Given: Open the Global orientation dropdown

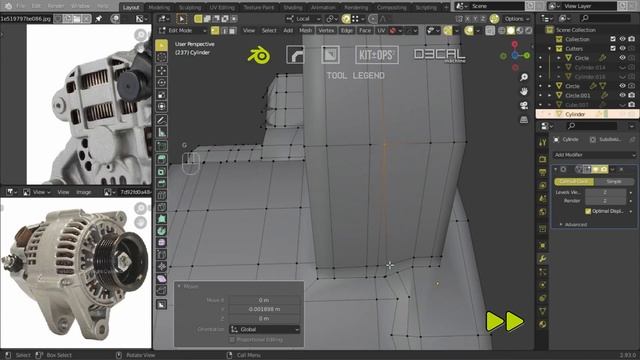Looking at the screenshot, I should click(x=264, y=329).
